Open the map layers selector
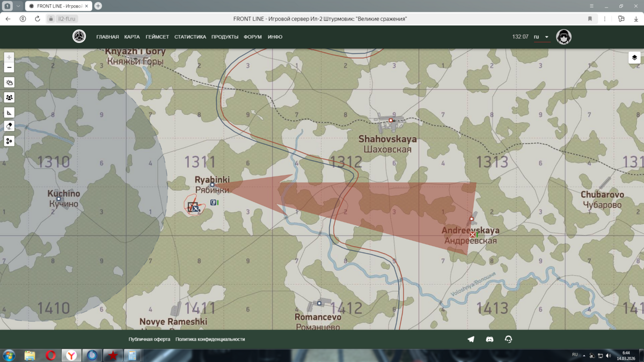644x362 pixels. click(634, 58)
